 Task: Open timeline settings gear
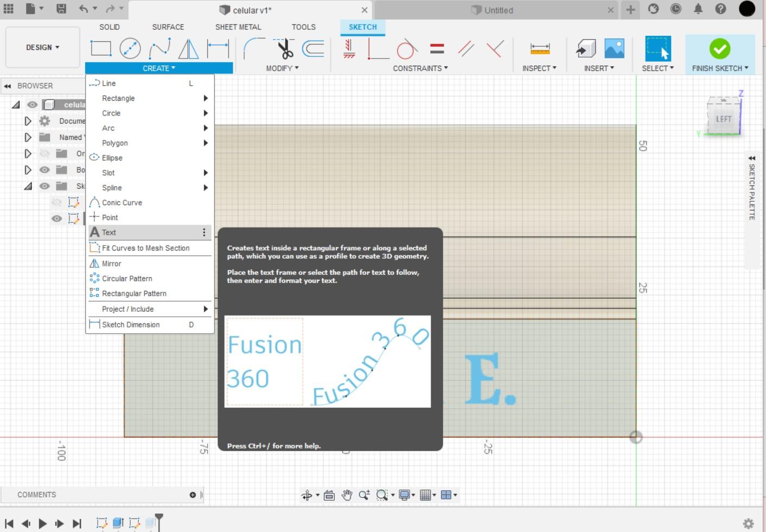click(748, 523)
